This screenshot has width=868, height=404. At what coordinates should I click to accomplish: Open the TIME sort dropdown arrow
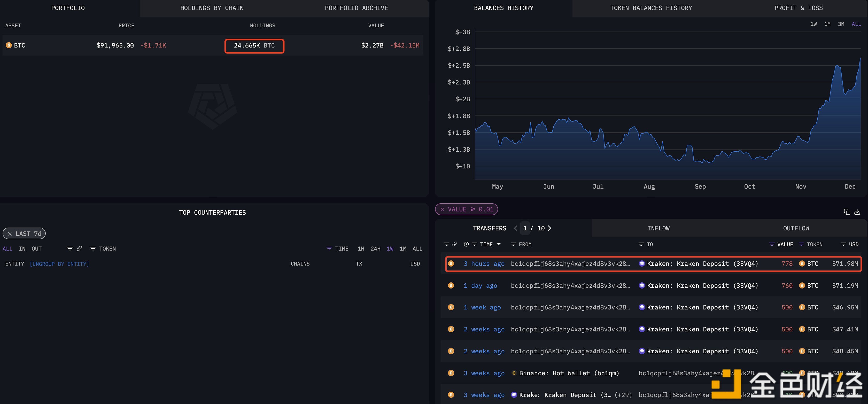click(499, 244)
